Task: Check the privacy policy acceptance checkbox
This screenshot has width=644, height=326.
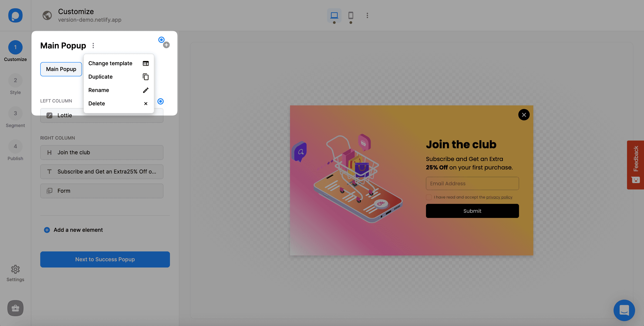Action: coord(428,197)
